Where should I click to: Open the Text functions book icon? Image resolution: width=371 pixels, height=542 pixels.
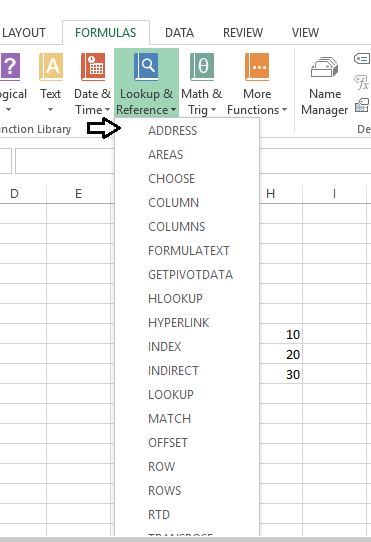(51, 66)
